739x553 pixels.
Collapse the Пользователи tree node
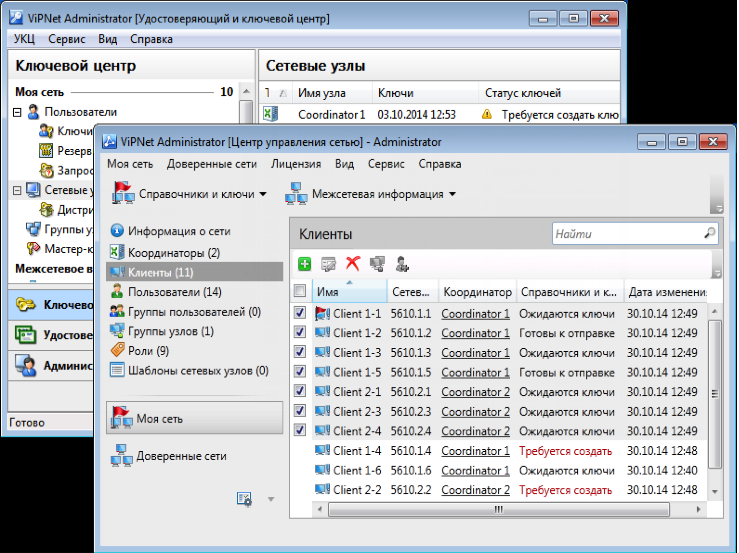tap(17, 112)
